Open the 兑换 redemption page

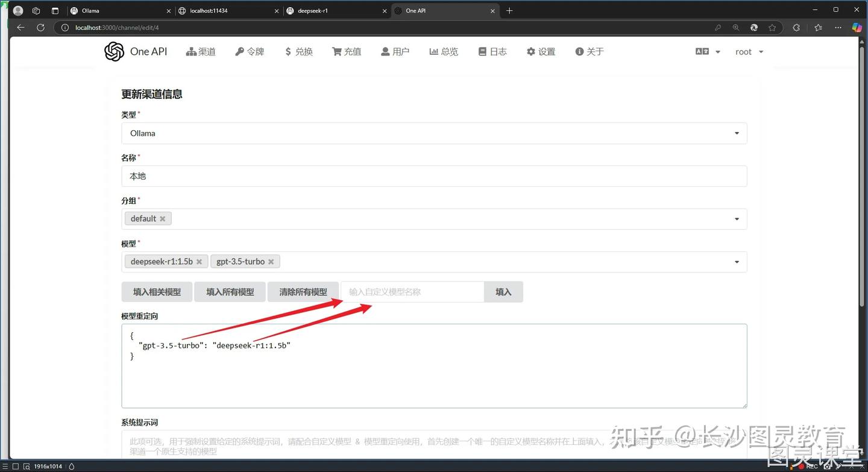coord(298,51)
